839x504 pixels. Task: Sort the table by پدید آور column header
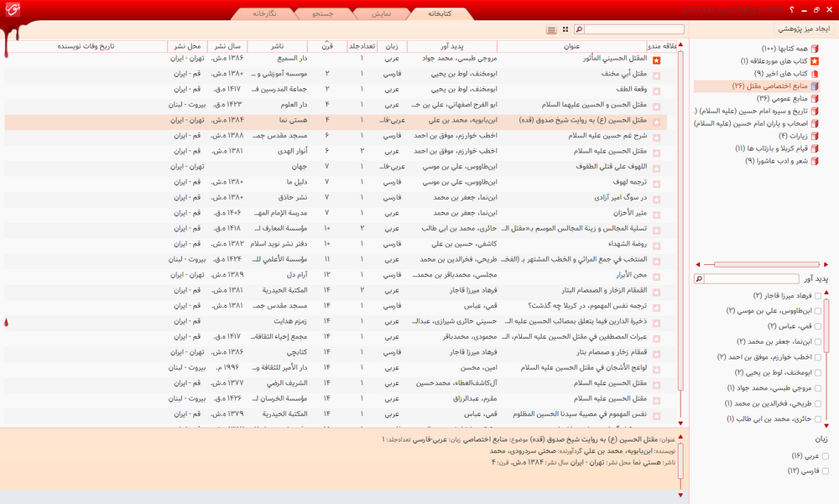click(x=452, y=47)
